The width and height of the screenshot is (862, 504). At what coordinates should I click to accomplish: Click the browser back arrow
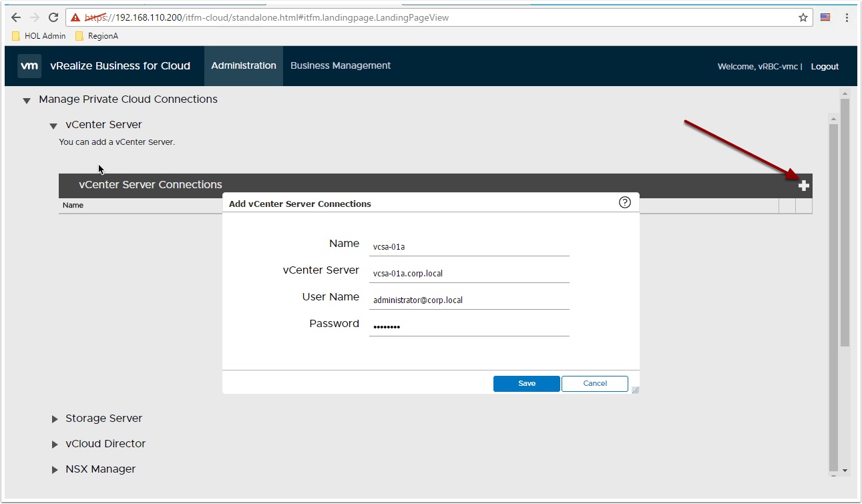click(16, 18)
